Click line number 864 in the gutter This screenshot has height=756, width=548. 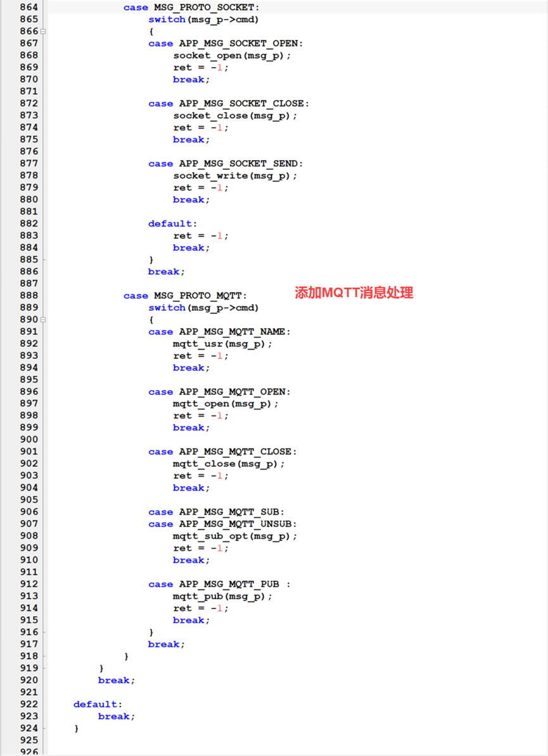29,7
